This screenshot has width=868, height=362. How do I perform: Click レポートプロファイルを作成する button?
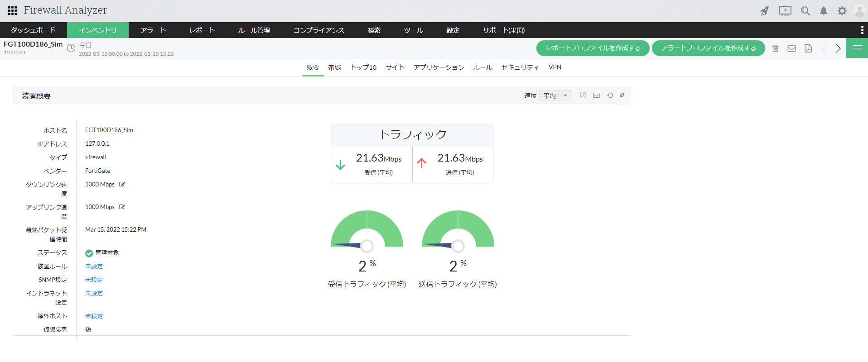coord(593,48)
